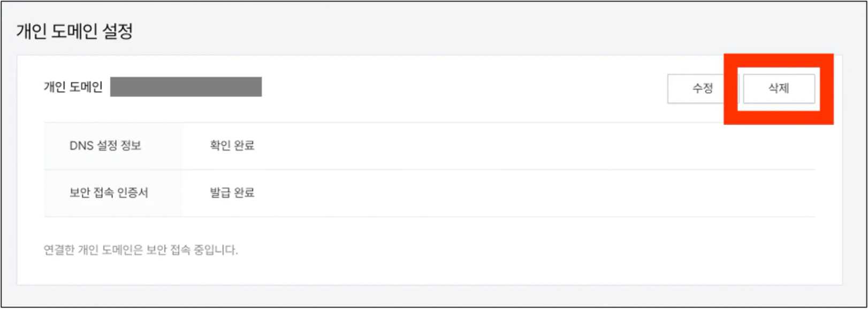
Task: Select the 개인 도메인 field label
Action: click(73, 87)
